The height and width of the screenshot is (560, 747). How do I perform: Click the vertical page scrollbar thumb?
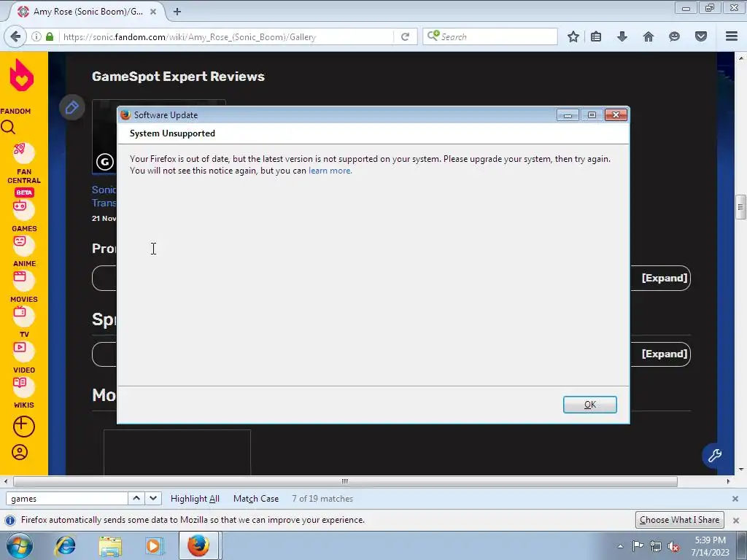point(740,206)
